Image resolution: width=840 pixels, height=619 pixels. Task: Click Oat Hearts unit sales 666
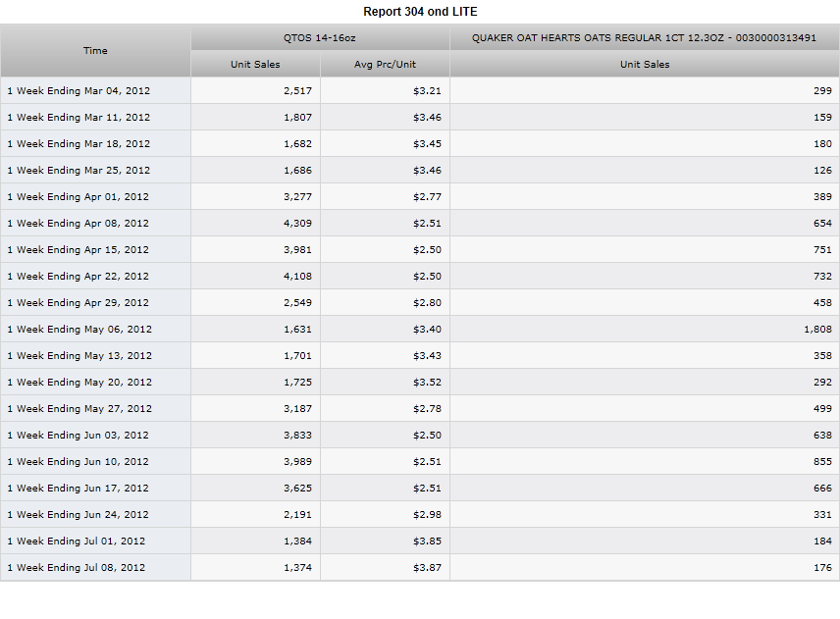click(823, 489)
